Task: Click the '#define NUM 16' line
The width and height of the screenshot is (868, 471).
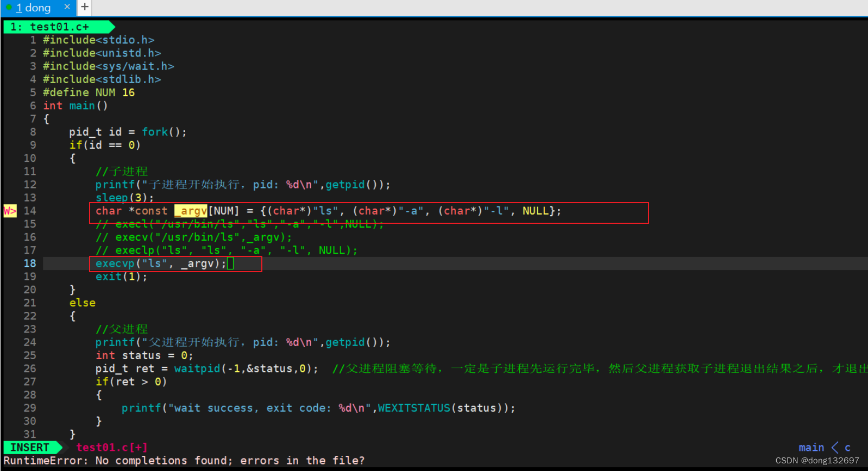Action: [89, 92]
